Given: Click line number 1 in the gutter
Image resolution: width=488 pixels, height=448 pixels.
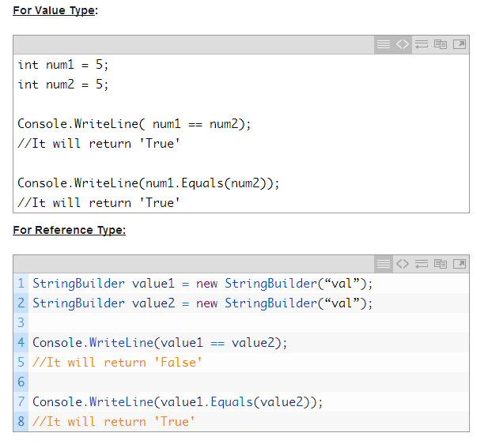Looking at the screenshot, I should (x=21, y=284).
